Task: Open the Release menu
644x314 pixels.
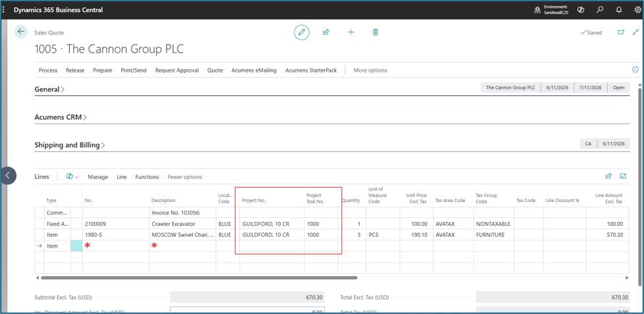Action: point(75,70)
